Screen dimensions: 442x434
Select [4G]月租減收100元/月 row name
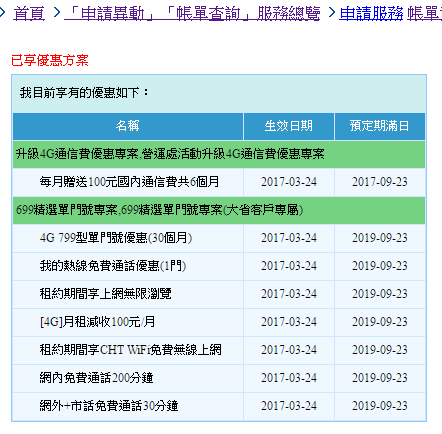click(97, 322)
